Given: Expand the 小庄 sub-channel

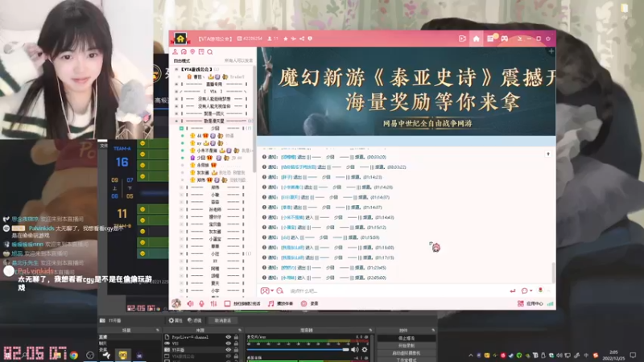Looking at the screenshot, I should (181, 254).
